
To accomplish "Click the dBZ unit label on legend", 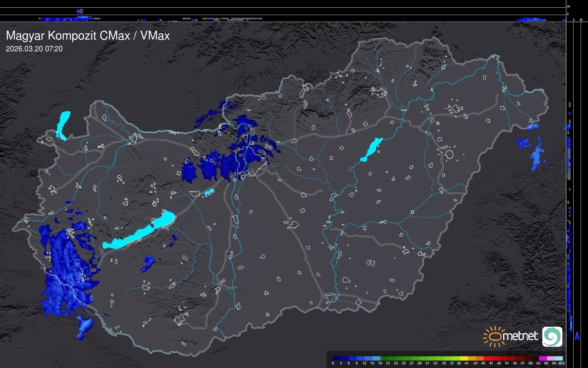I will (x=561, y=363).
